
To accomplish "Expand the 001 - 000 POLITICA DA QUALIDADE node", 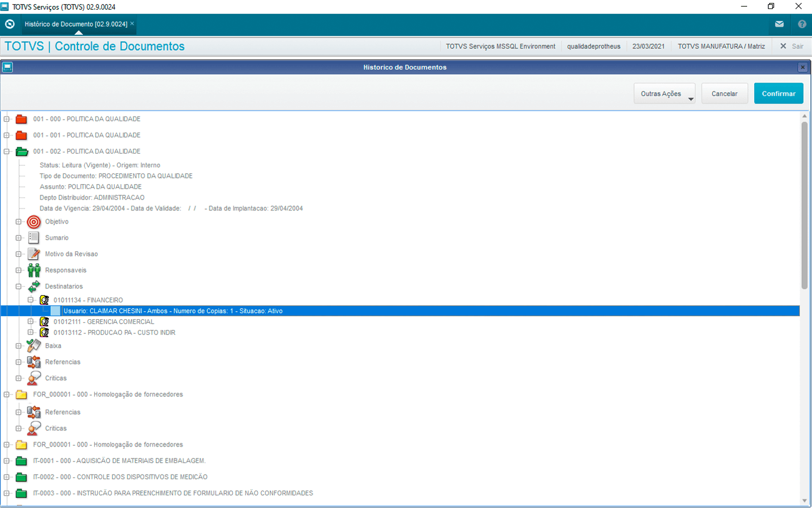I will coord(7,119).
